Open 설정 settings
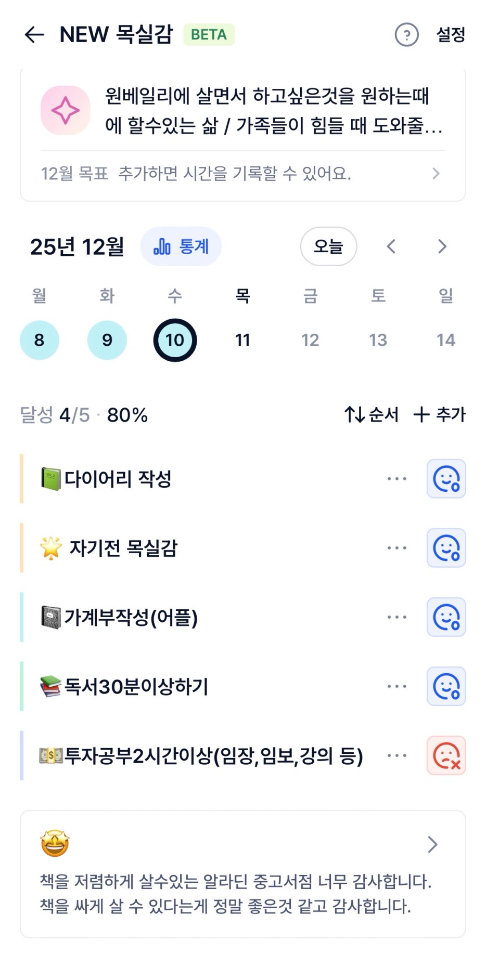This screenshot has height=980, width=486. [x=451, y=35]
